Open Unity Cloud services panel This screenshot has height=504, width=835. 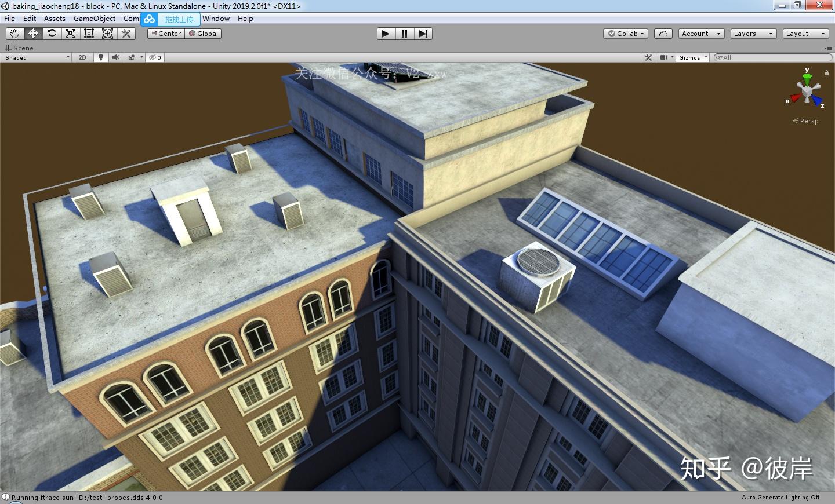[x=663, y=34]
